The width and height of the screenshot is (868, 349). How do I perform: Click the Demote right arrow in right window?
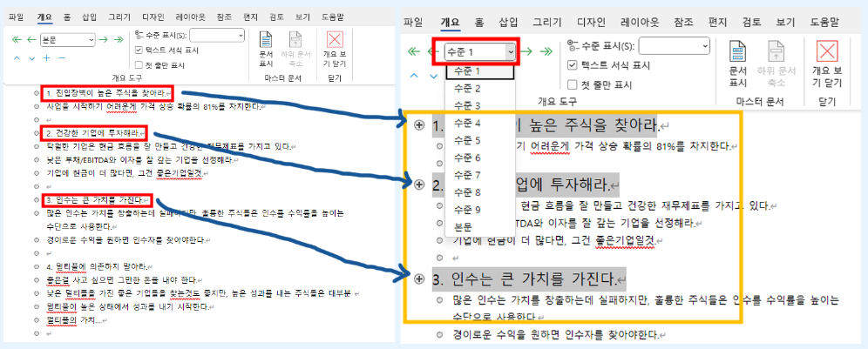click(527, 51)
